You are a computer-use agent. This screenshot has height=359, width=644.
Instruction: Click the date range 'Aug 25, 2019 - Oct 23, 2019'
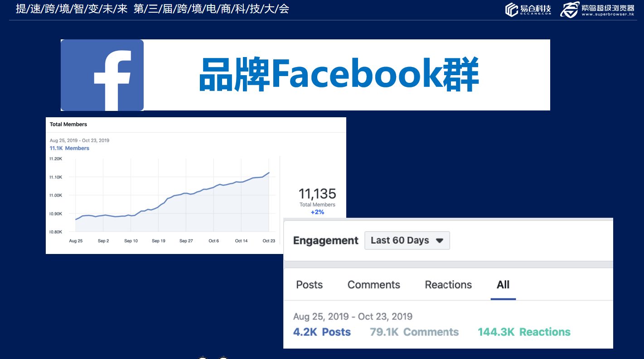(x=353, y=316)
